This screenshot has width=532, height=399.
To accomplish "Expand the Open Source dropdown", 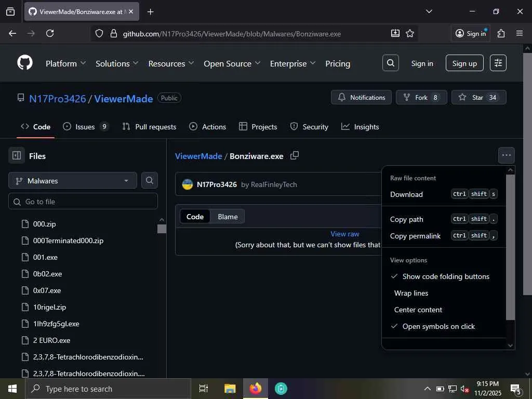I will click(232, 64).
